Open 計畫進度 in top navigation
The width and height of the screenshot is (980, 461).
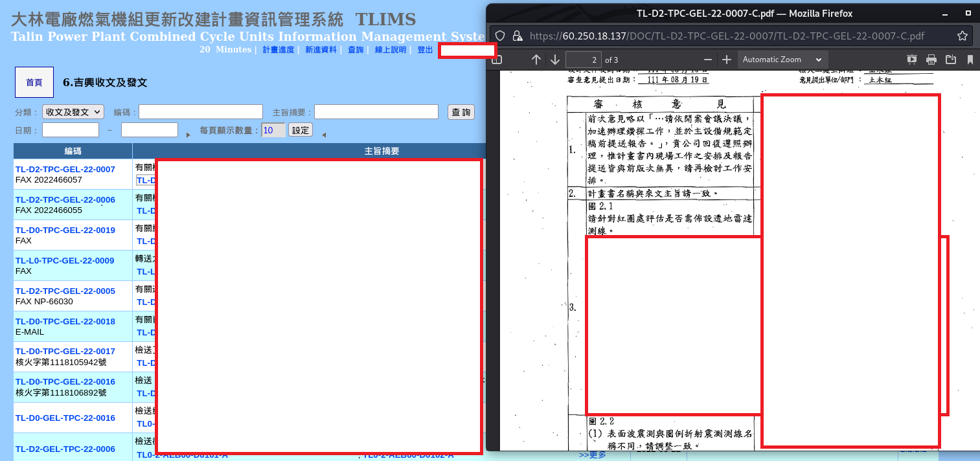[x=279, y=50]
